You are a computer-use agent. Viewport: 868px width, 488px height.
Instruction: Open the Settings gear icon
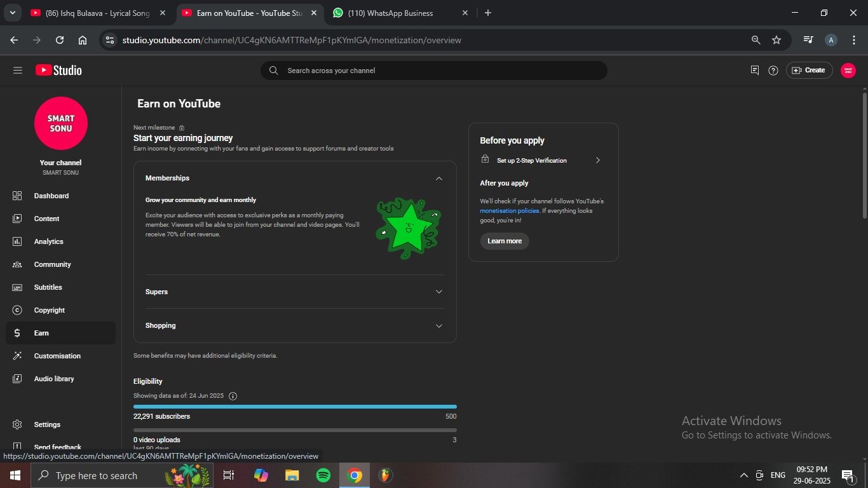pyautogui.click(x=17, y=424)
